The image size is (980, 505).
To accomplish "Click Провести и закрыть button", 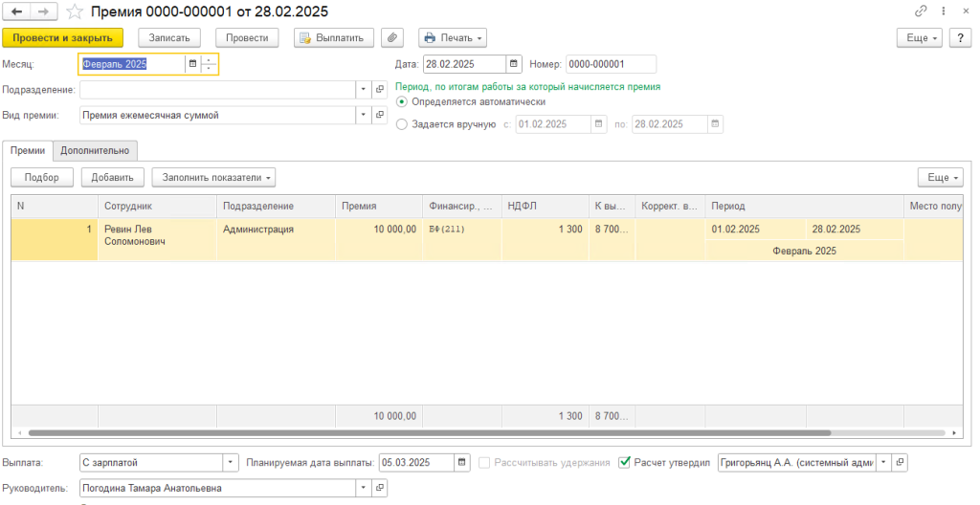I will pyautogui.click(x=62, y=37).
